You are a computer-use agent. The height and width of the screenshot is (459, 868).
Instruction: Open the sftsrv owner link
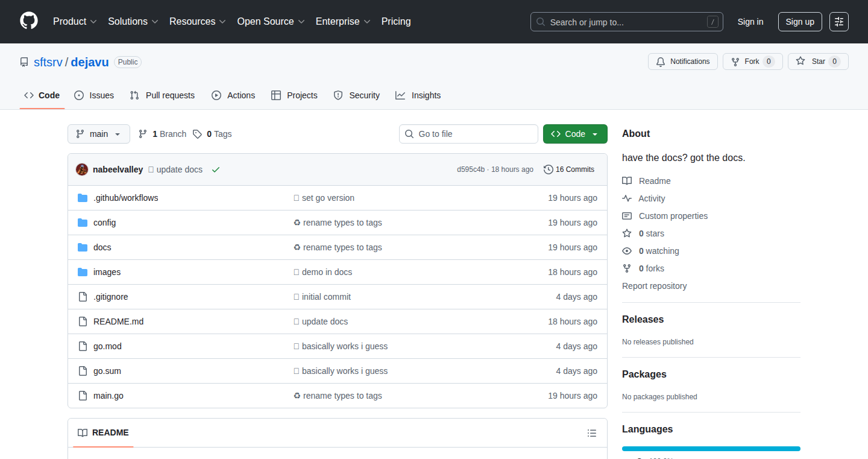(48, 62)
